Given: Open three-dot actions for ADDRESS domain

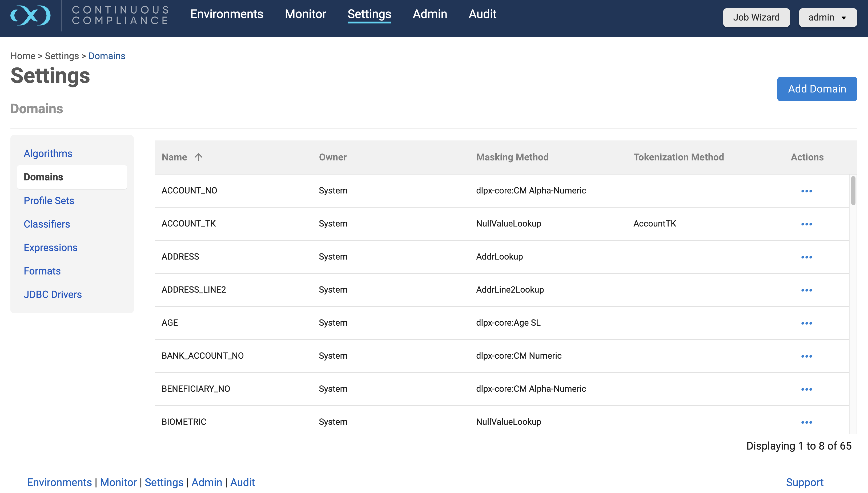Looking at the screenshot, I should (806, 257).
